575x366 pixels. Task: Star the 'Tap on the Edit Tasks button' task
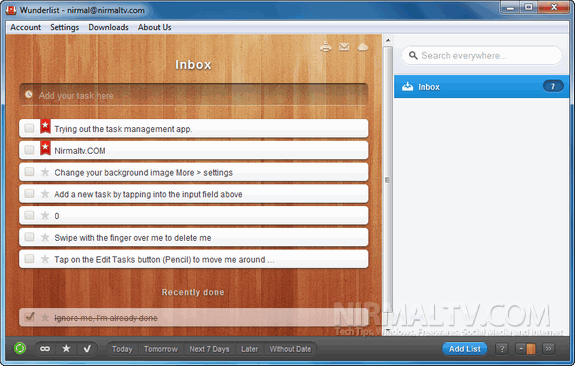click(45, 259)
